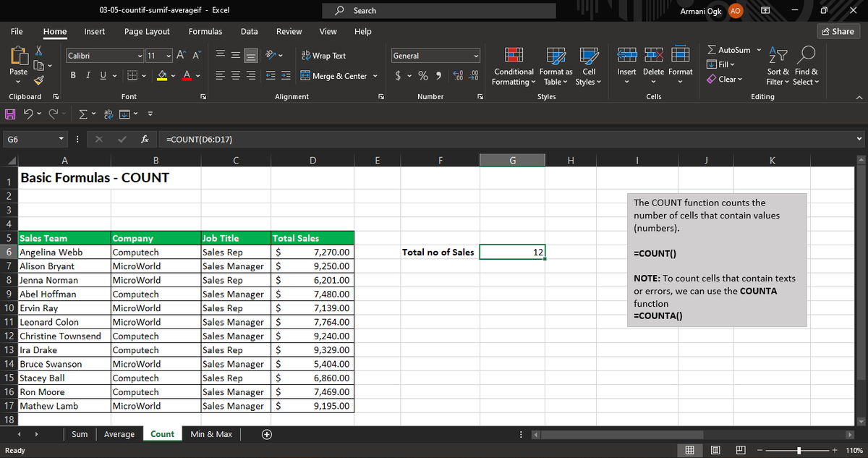Toggle Align Right
Viewport: 868px width, 458px height.
[250, 76]
